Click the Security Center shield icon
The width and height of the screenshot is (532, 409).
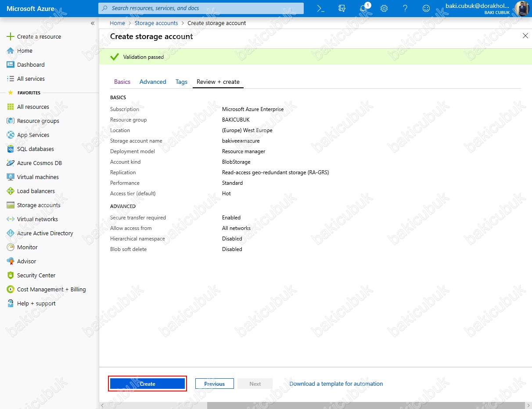pos(11,275)
